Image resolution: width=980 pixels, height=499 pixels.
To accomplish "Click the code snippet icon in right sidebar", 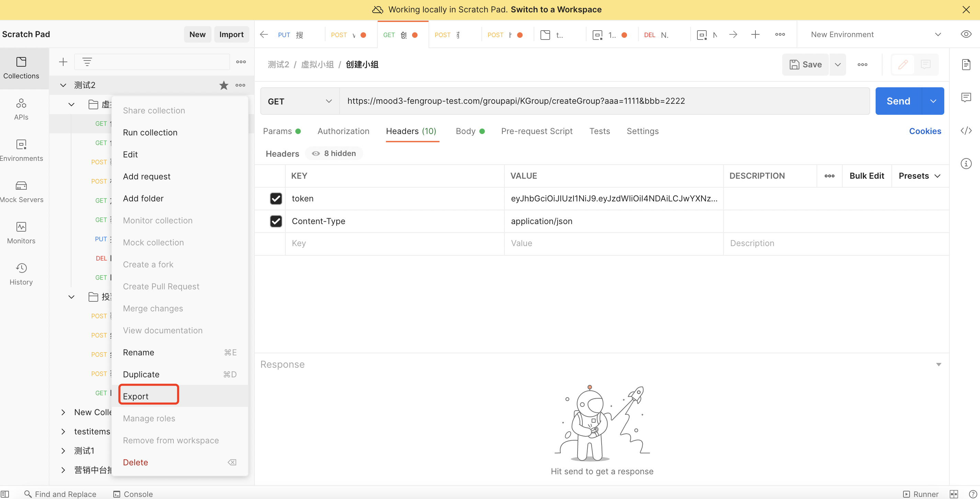I will [966, 131].
